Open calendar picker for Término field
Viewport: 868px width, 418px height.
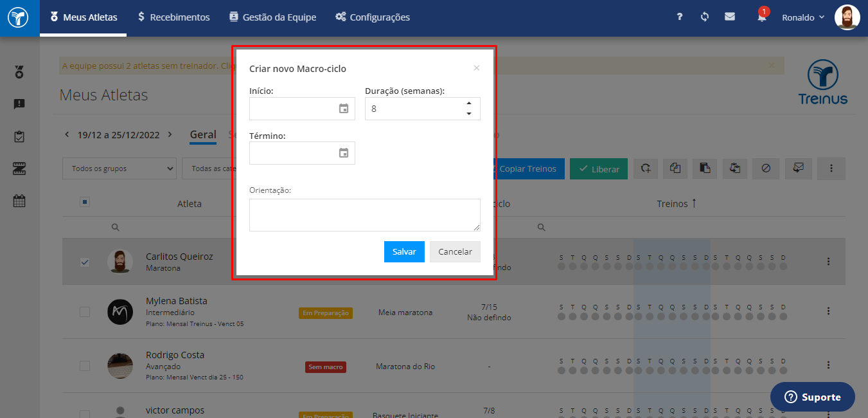click(344, 153)
